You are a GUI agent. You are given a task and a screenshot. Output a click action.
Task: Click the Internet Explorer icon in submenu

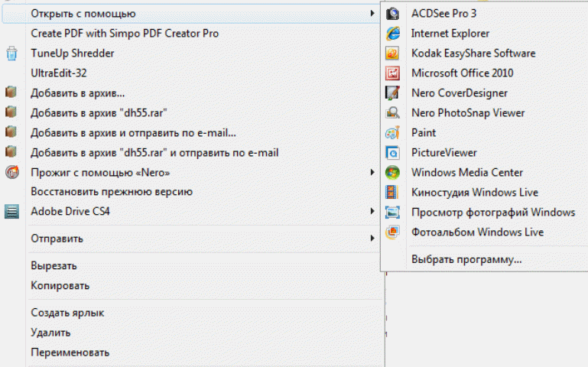(392, 34)
